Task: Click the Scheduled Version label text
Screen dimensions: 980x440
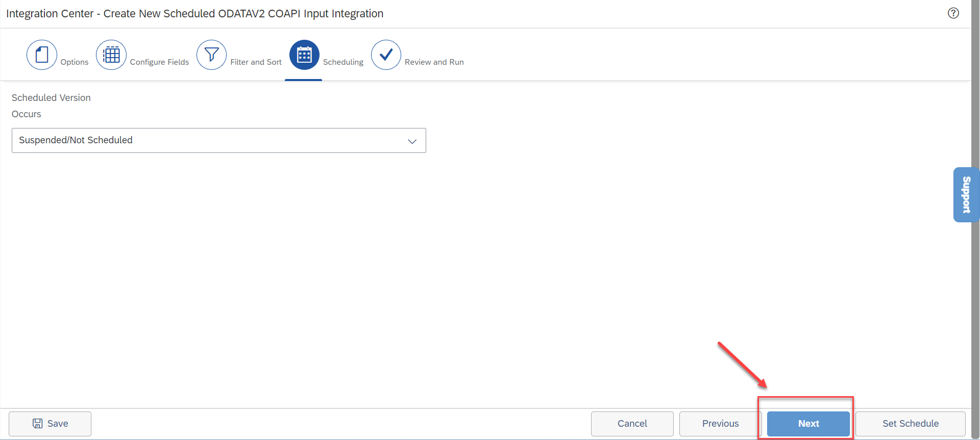Action: 51,98
